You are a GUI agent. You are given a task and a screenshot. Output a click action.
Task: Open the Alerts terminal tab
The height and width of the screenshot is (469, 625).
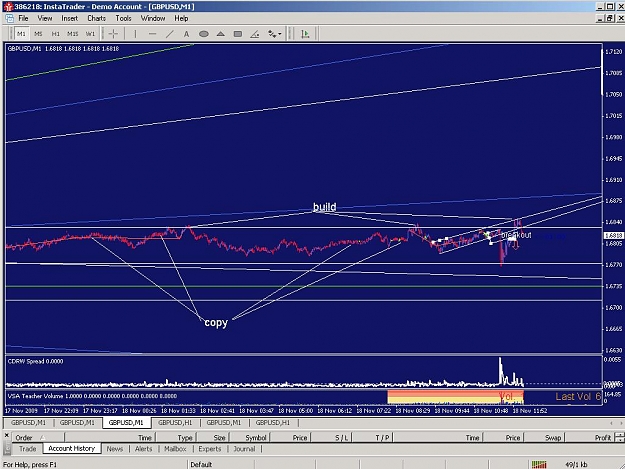point(143,449)
